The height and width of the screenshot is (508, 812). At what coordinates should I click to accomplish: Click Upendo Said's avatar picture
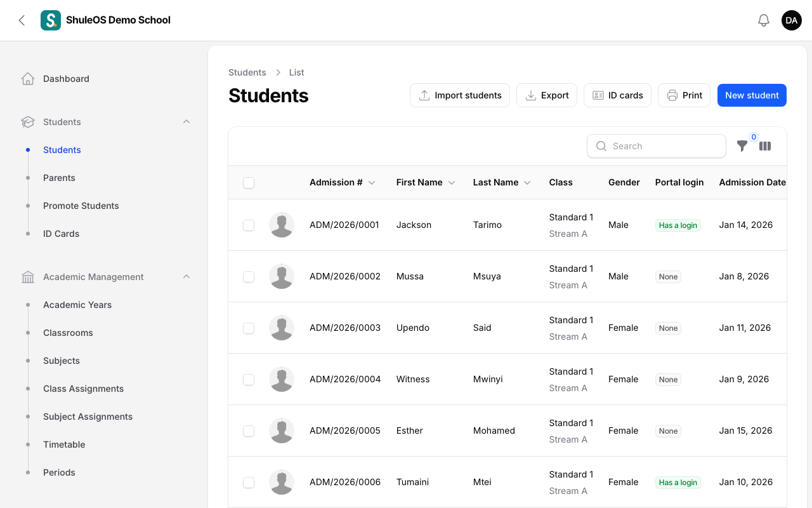282,328
